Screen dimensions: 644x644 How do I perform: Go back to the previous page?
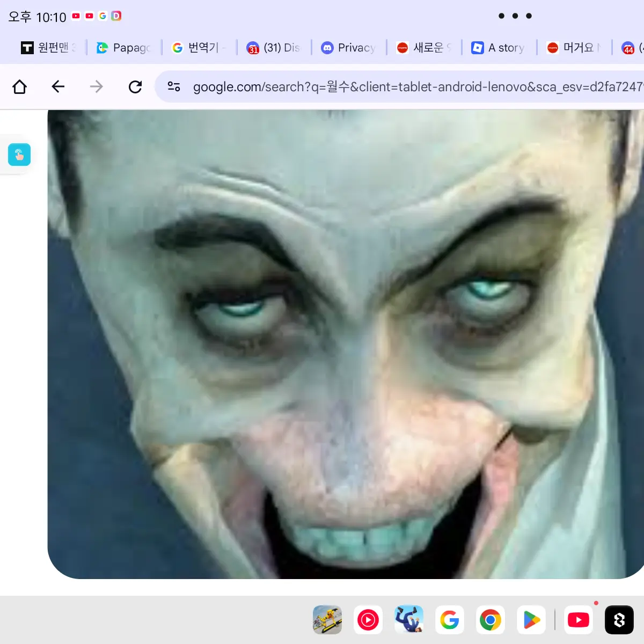pos(58,86)
